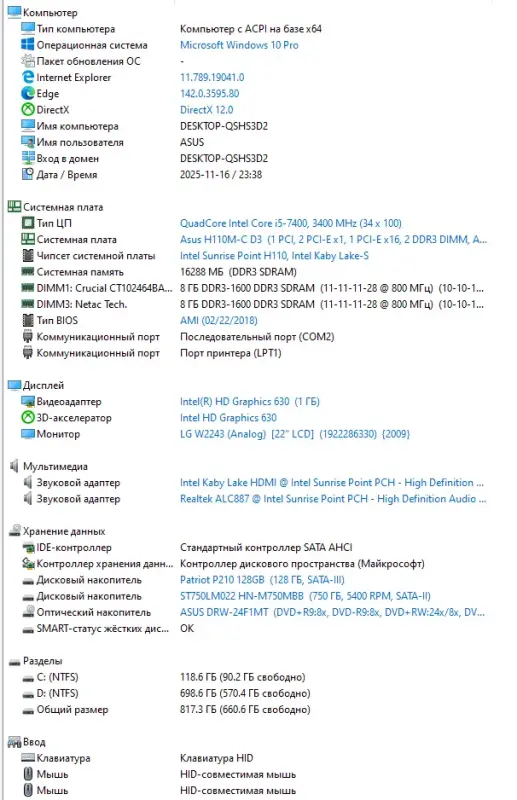Select the Клавиатура HID value

click(x=216, y=758)
